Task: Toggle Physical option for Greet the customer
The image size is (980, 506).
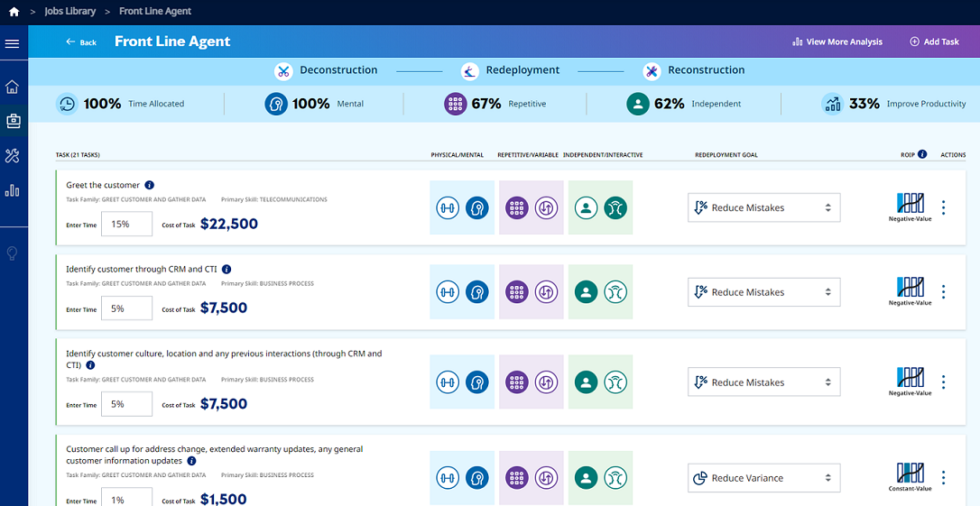Action: (447, 207)
